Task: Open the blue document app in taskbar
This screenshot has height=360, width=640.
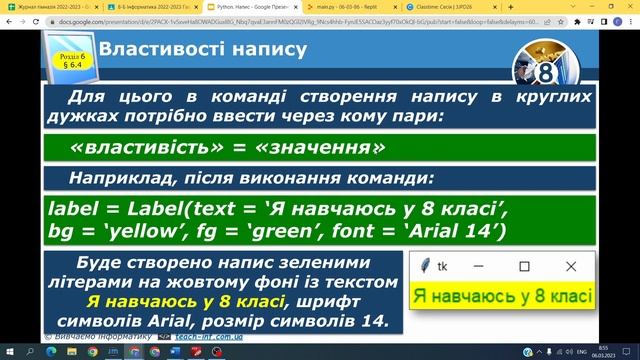Action: click(x=176, y=351)
